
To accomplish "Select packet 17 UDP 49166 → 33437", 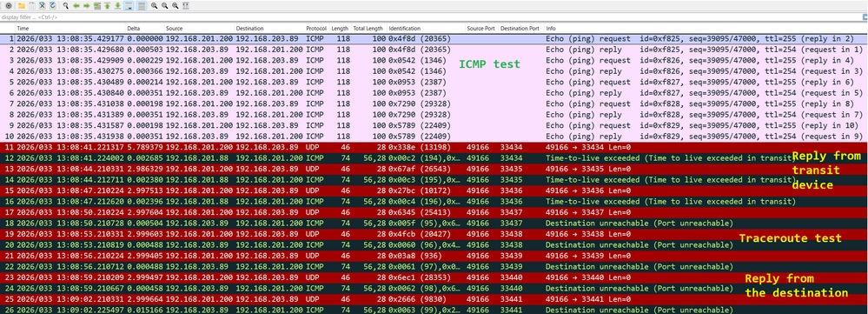I will point(434,212).
